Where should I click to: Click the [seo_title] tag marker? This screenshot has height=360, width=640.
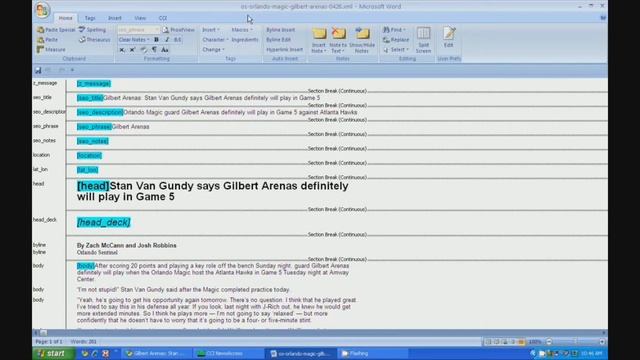point(90,98)
